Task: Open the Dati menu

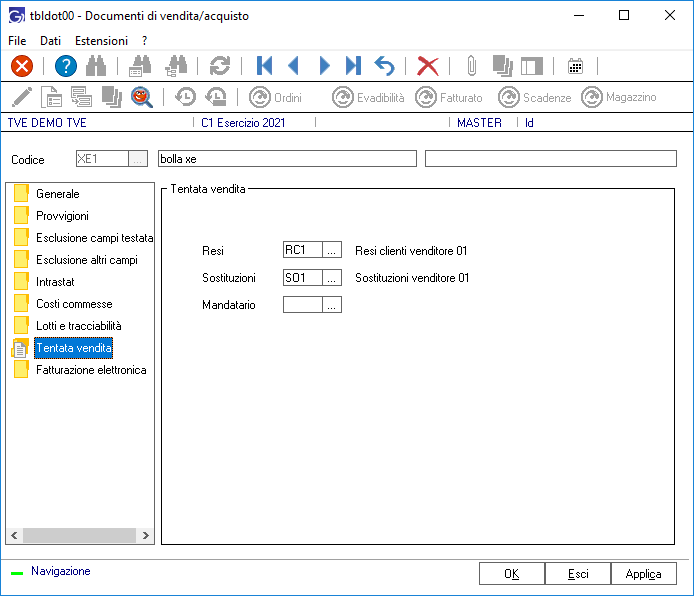Action: point(50,41)
